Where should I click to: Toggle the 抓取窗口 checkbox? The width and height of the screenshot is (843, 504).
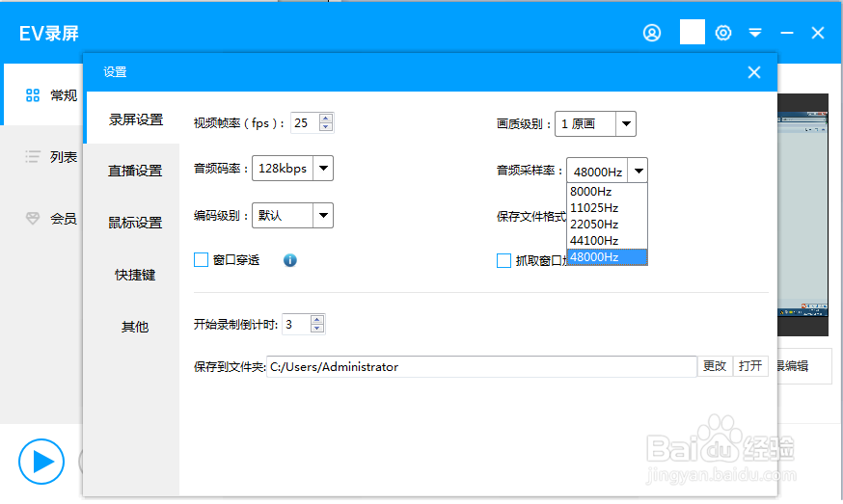[503, 260]
